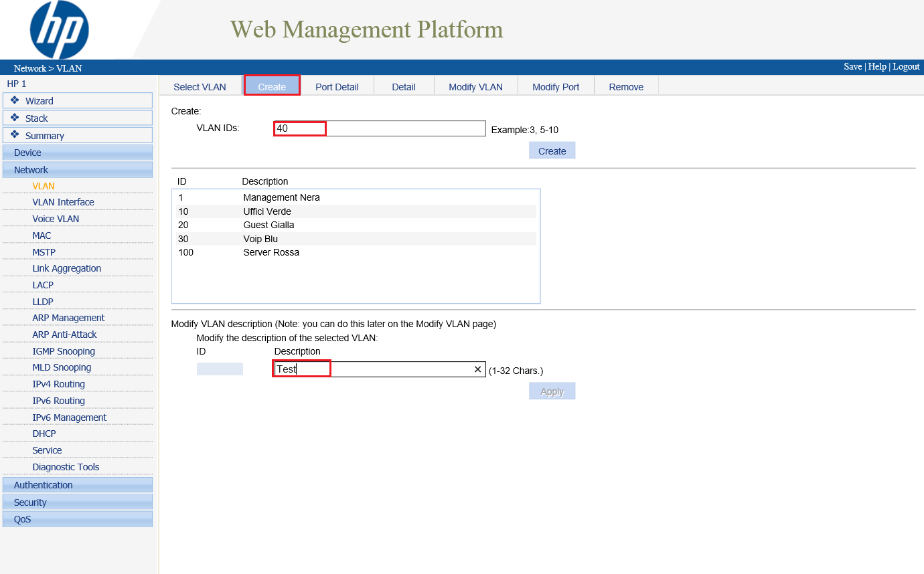924x574 pixels.
Task: Go to the MAC page
Action: [42, 235]
